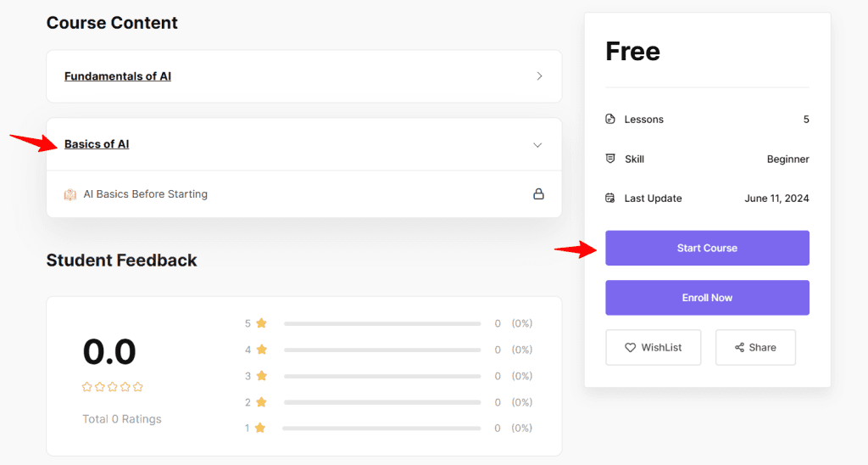This screenshot has height=465, width=868.
Task: Expand the Fundamentals of AI section arrow
Action: point(539,76)
